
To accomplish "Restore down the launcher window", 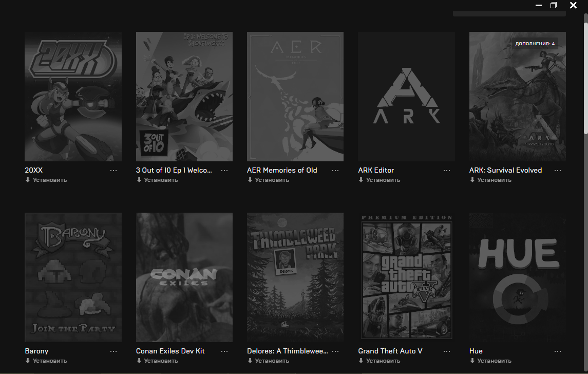I will point(554,5).
